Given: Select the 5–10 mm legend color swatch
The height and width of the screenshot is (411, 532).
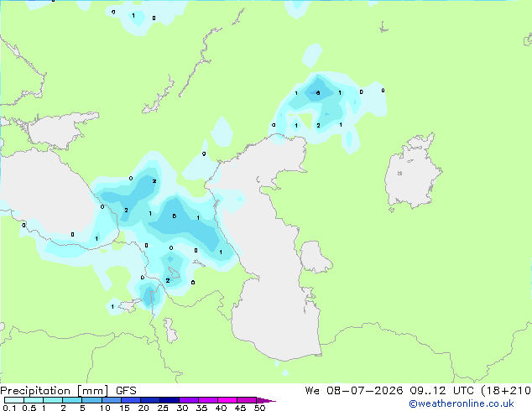Looking at the screenshot, I should pos(91,400).
